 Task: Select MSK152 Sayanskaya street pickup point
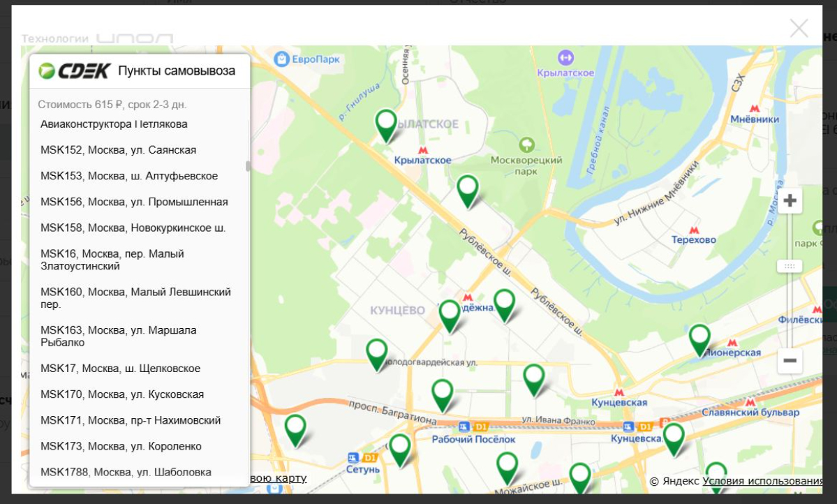(118, 150)
